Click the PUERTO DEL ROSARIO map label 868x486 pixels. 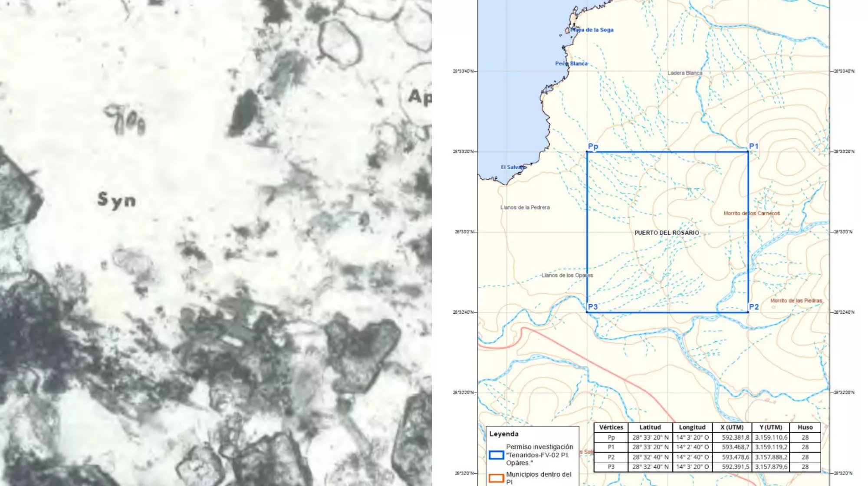(667, 233)
